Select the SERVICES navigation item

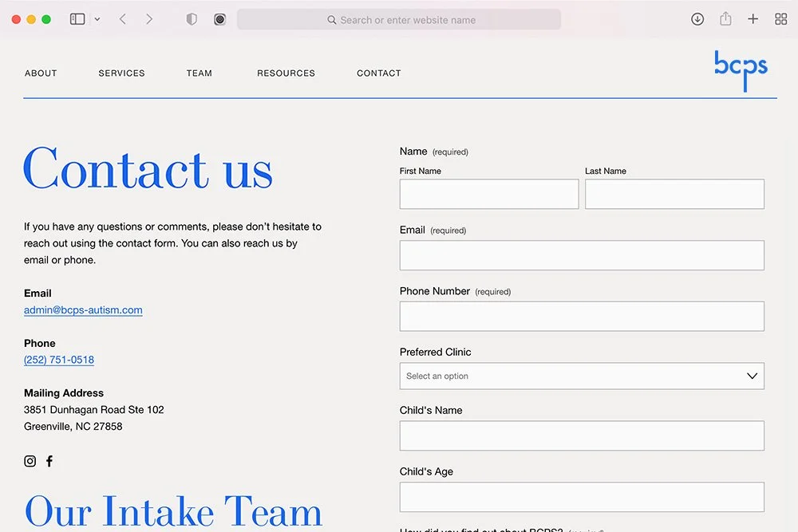121,73
